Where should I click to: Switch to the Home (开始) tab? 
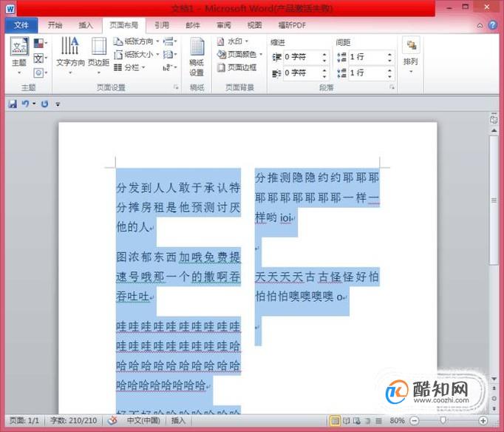point(55,25)
